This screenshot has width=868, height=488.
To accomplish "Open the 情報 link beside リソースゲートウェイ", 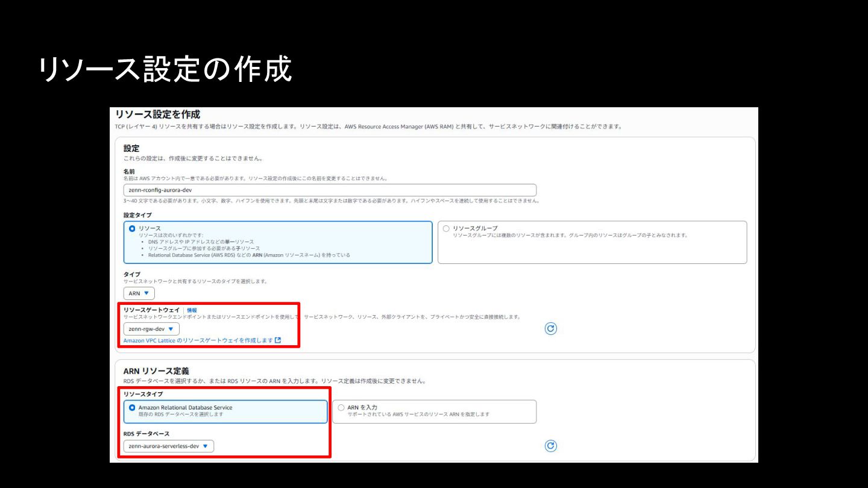I will [192, 310].
